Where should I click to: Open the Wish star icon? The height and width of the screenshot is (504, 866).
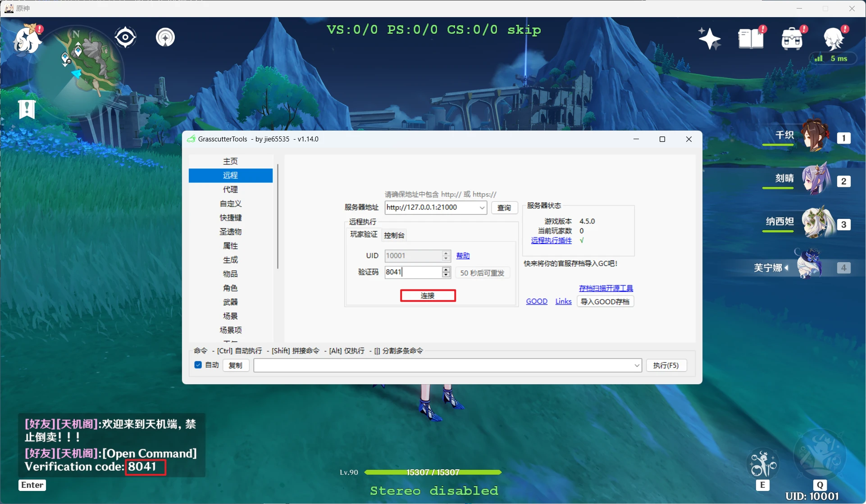point(709,38)
